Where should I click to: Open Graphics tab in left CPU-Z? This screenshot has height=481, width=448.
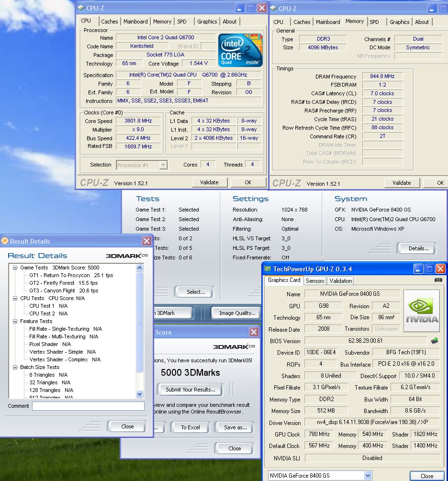click(x=207, y=22)
